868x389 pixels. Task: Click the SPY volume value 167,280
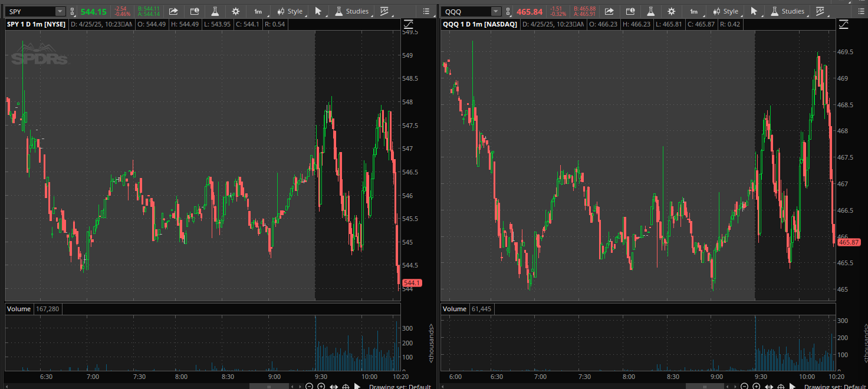[x=47, y=309]
